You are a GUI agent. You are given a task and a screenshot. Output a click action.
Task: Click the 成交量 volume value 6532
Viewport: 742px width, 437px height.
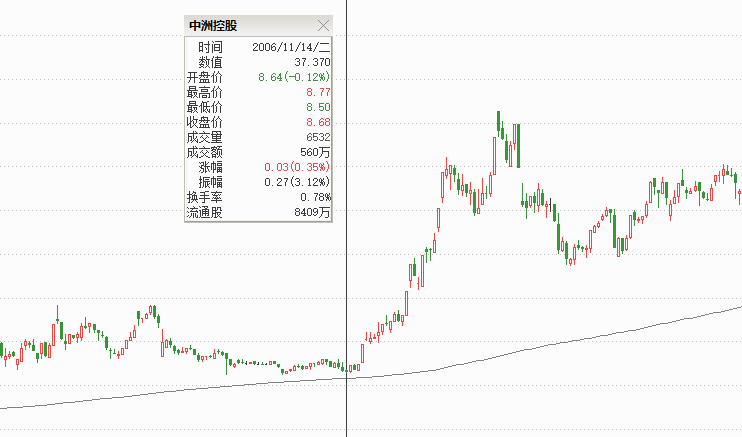pyautogui.click(x=316, y=137)
